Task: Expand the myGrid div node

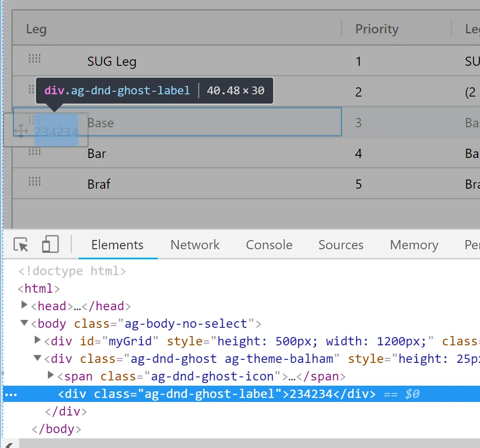Action: [x=37, y=340]
